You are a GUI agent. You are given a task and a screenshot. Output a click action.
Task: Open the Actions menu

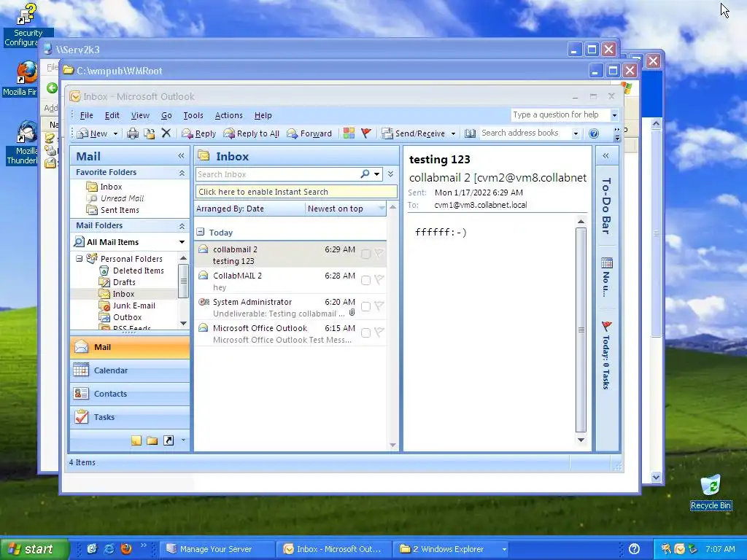(228, 115)
